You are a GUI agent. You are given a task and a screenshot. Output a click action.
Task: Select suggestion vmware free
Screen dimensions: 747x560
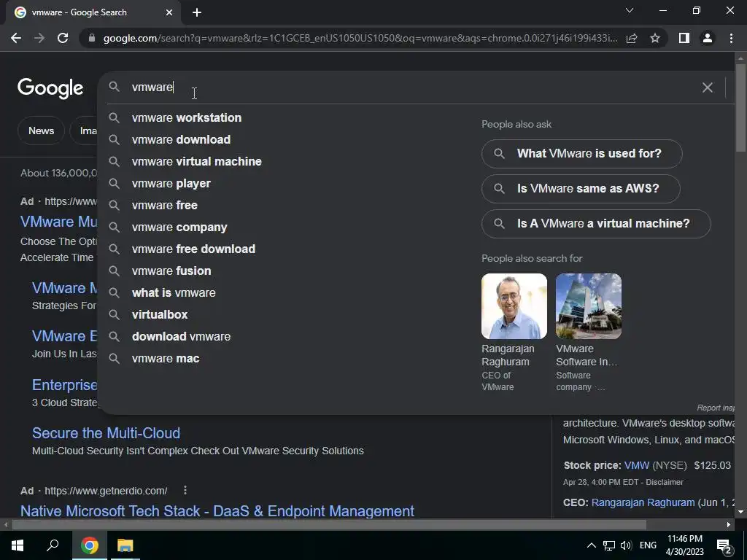(164, 205)
